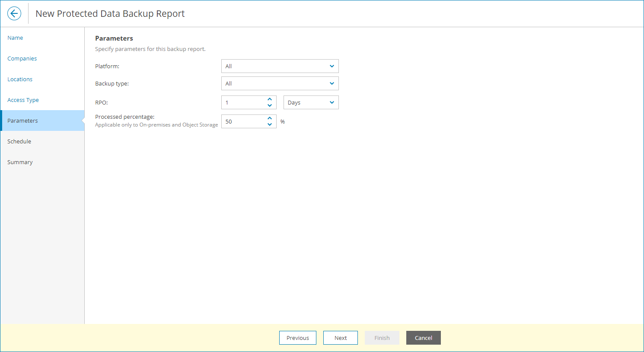Increase the Processed percentage value
The image size is (644, 352).
(270, 118)
